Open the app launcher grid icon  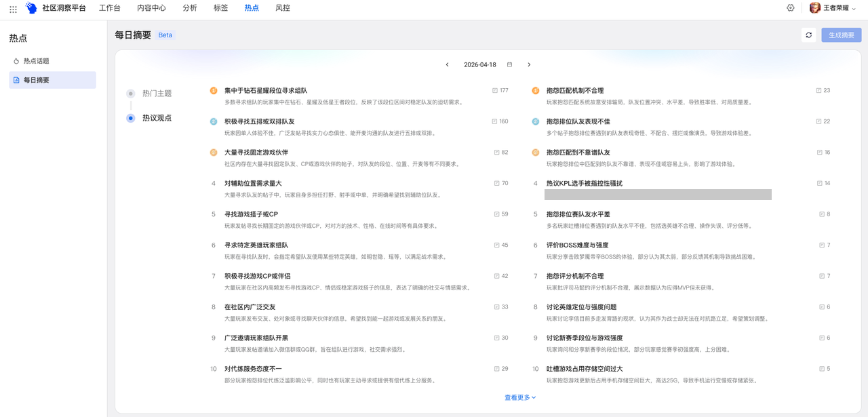click(x=13, y=9)
